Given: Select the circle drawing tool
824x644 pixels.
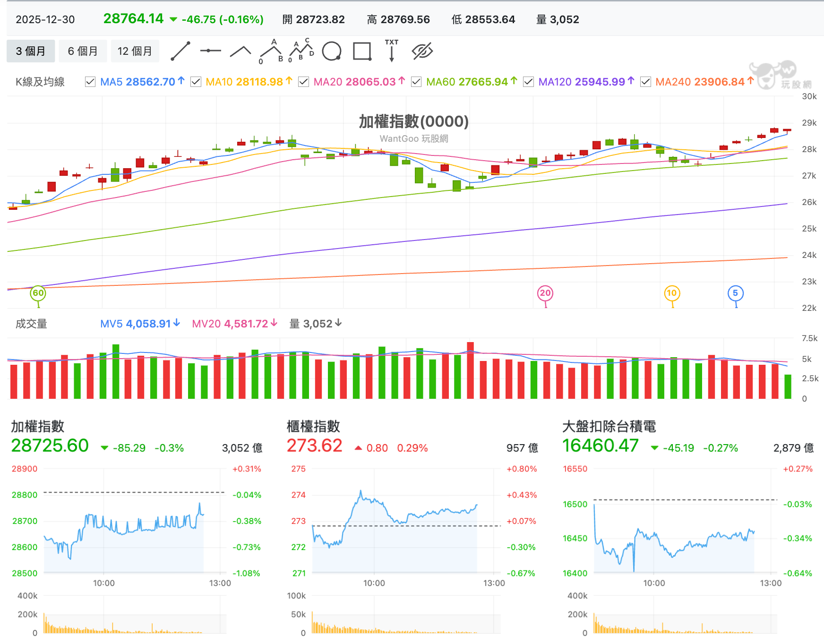Looking at the screenshot, I should tap(332, 51).
